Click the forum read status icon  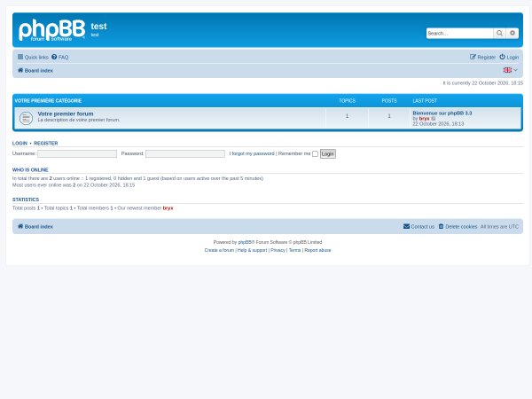26,118
